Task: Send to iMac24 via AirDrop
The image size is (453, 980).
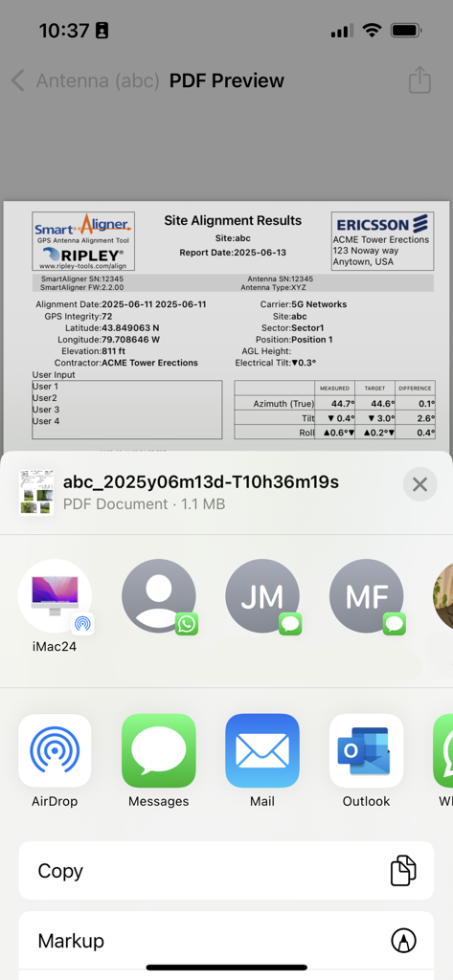Action: point(55,596)
